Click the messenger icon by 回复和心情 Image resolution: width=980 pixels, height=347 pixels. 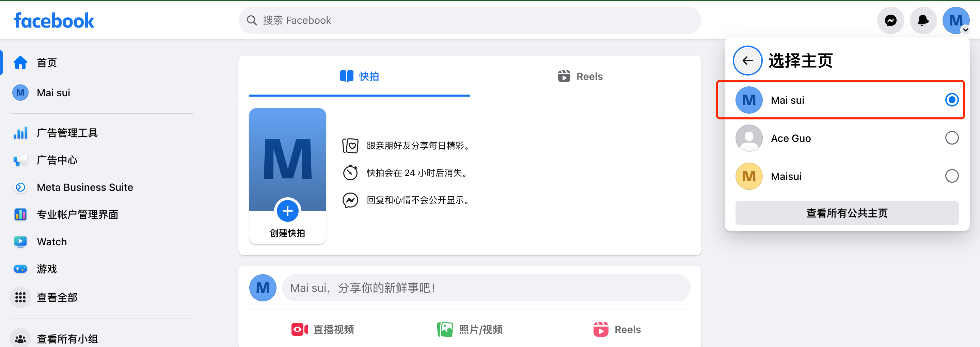coord(350,200)
